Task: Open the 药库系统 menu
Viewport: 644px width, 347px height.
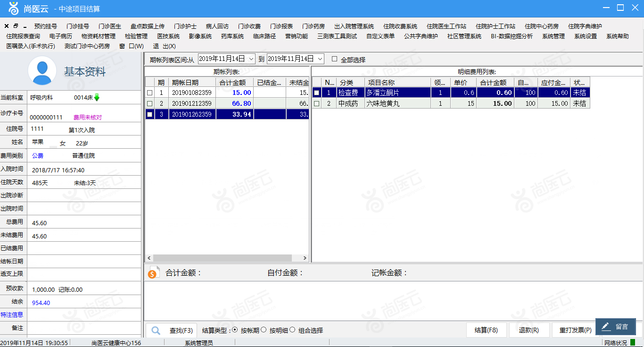Action: tap(232, 36)
